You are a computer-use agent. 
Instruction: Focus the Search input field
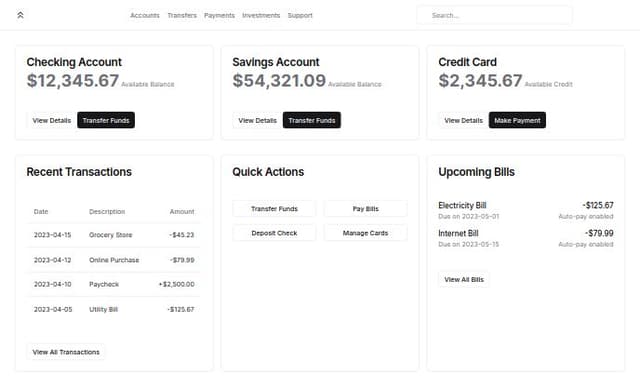coord(494,16)
